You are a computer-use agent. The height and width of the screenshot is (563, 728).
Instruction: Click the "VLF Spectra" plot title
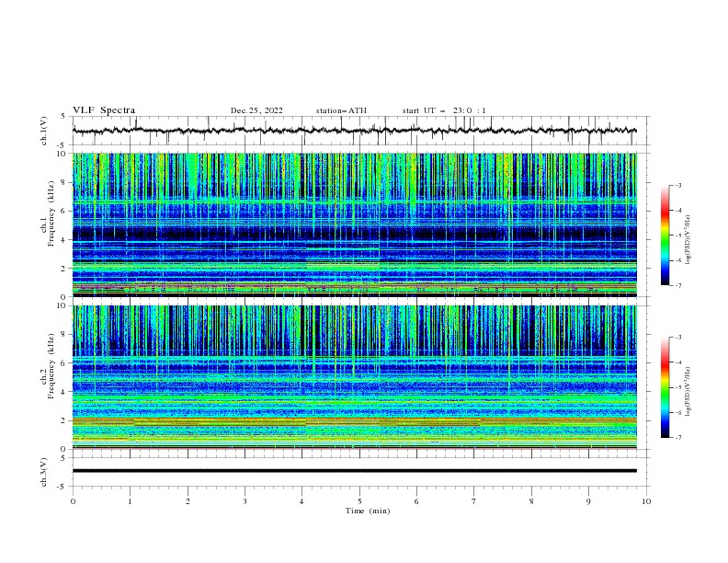coord(104,110)
